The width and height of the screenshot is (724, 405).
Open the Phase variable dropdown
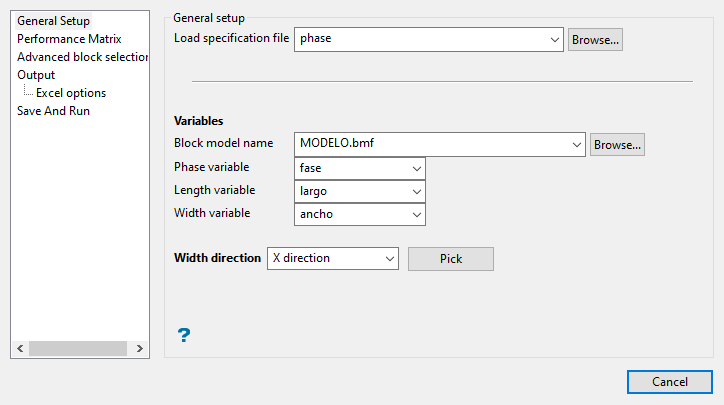[x=416, y=168]
